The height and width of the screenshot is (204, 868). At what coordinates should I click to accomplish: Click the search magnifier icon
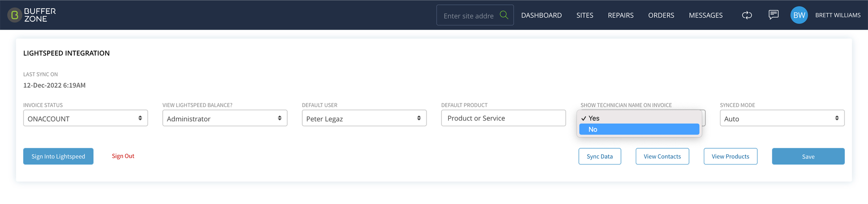point(504,15)
